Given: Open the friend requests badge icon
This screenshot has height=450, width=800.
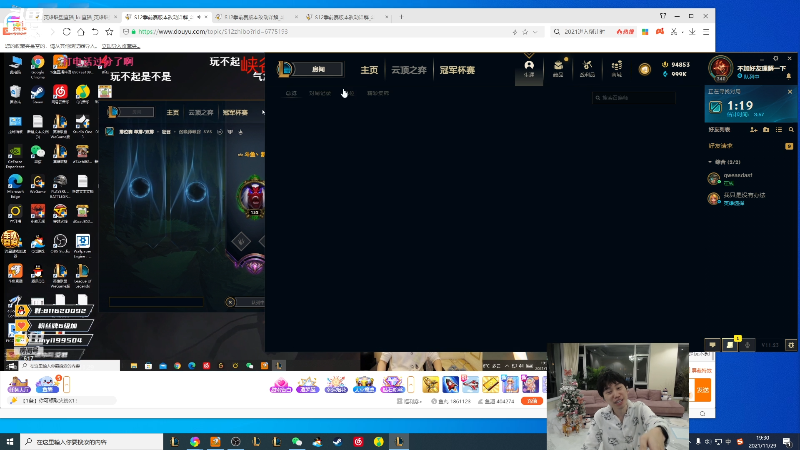Looking at the screenshot, I should [789, 146].
